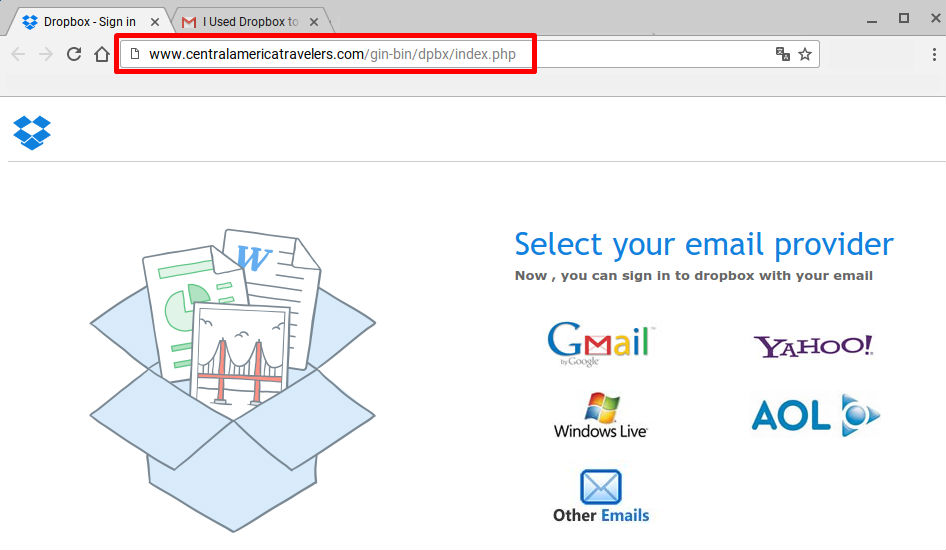Click the Other Emails label

coord(601,516)
